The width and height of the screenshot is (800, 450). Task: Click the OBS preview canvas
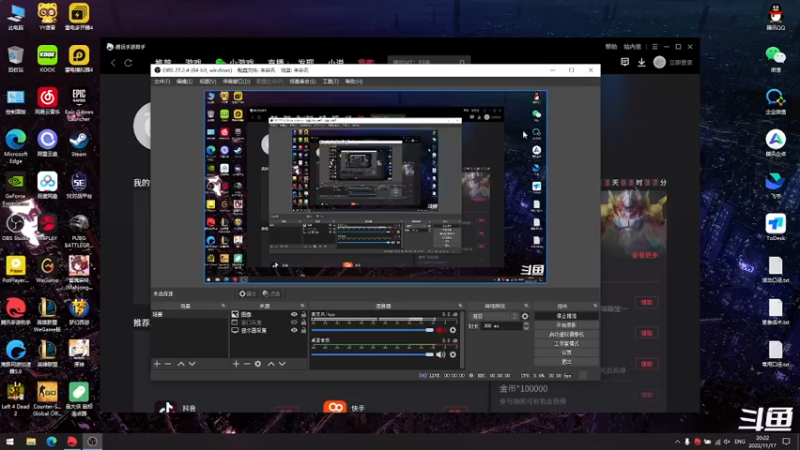376,187
